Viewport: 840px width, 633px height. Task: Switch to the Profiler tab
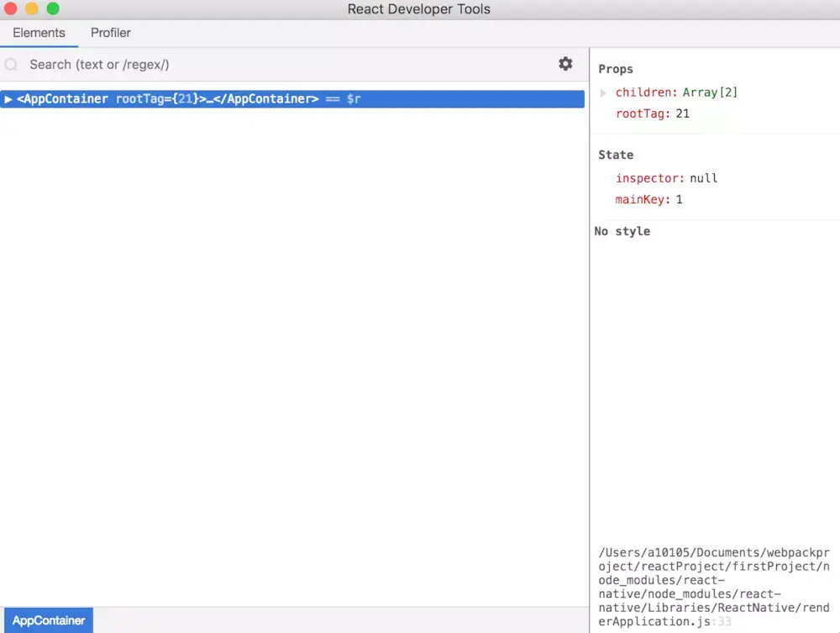pyautogui.click(x=110, y=33)
